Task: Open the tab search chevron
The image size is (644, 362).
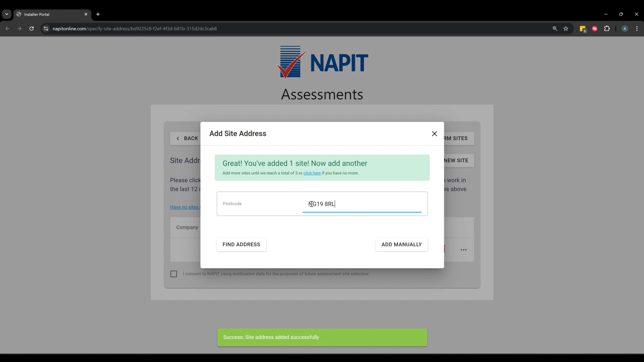Action: [x=6, y=14]
